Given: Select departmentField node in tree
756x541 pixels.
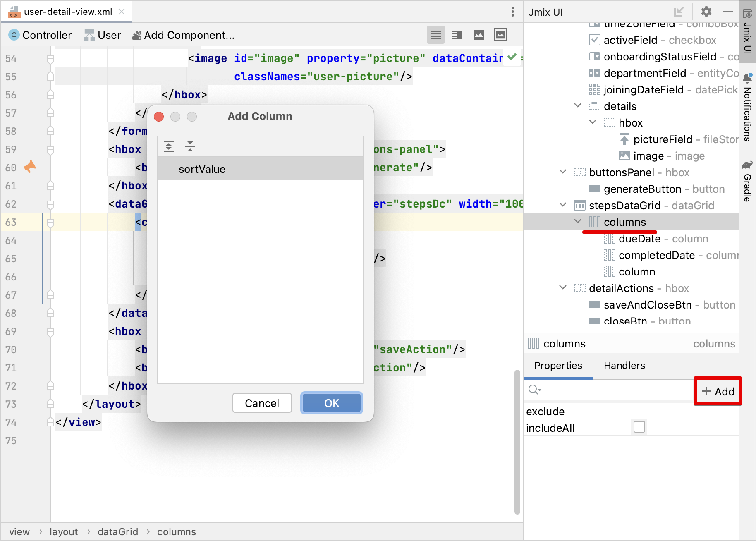Looking at the screenshot, I should (663, 73).
